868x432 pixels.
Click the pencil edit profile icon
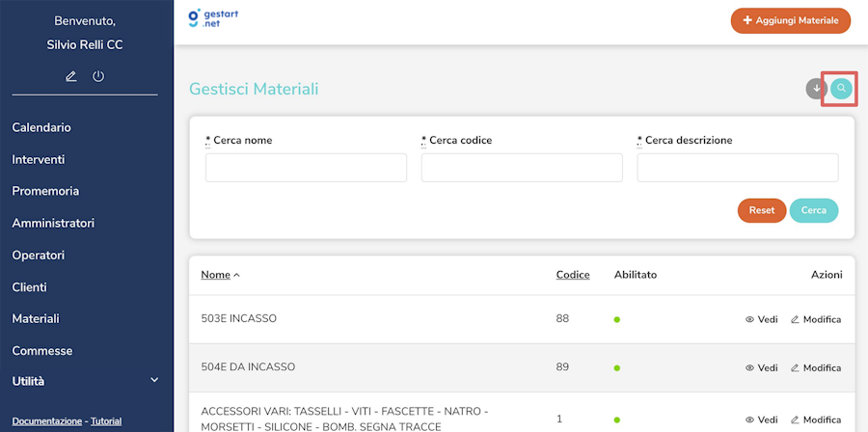point(71,76)
